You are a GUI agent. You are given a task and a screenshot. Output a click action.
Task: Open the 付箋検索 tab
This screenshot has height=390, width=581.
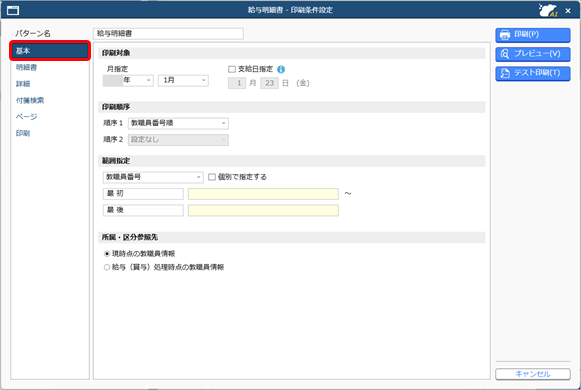[x=30, y=100]
